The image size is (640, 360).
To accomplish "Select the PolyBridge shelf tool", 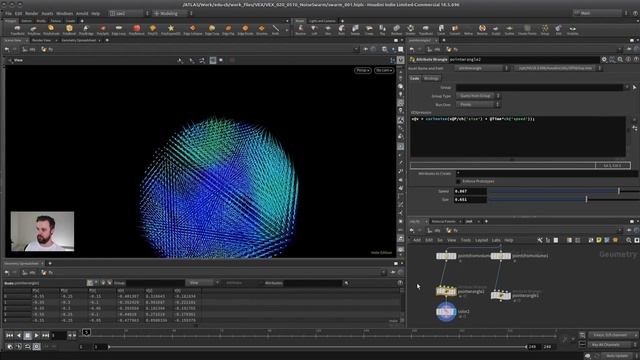I will point(86,29).
